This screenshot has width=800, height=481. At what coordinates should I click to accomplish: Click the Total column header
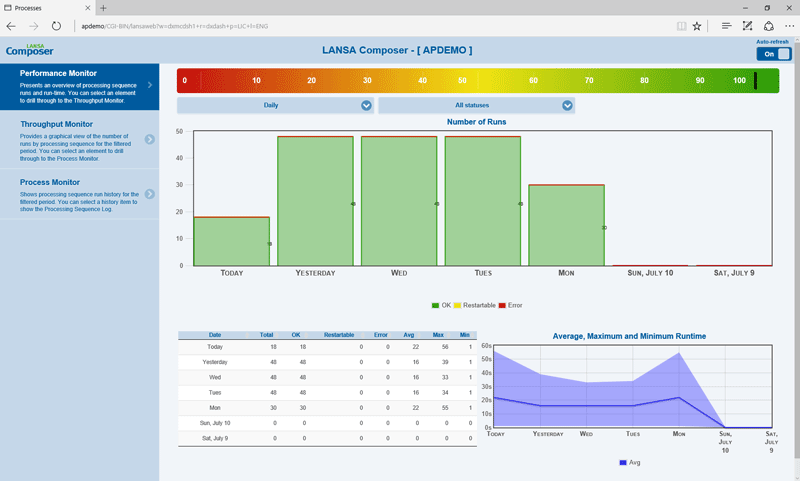[x=266, y=335]
